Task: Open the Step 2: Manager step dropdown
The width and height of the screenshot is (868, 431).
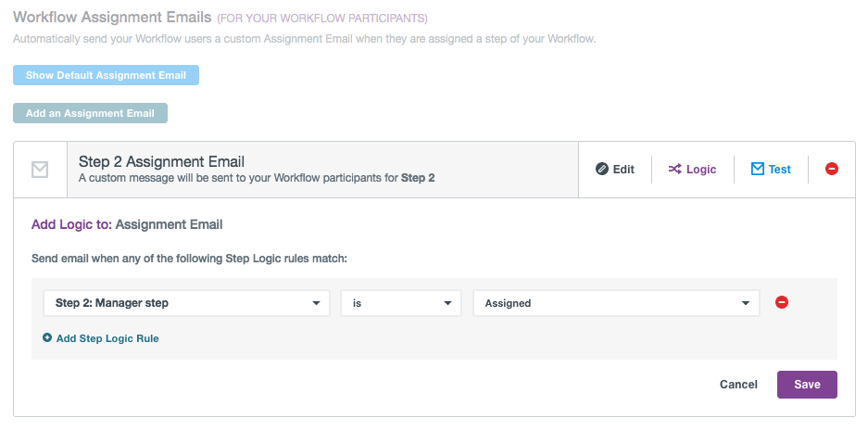Action: click(x=186, y=303)
